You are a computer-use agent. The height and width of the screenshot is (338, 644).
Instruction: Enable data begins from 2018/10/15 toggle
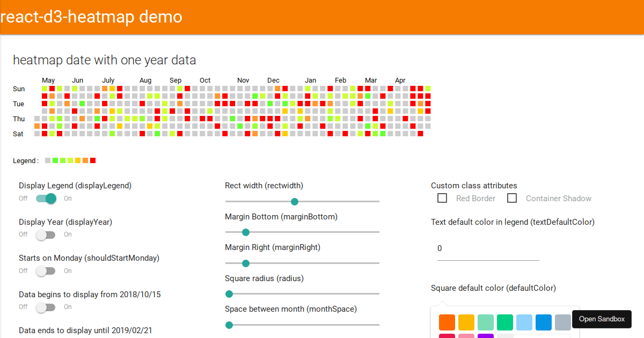click(x=46, y=307)
